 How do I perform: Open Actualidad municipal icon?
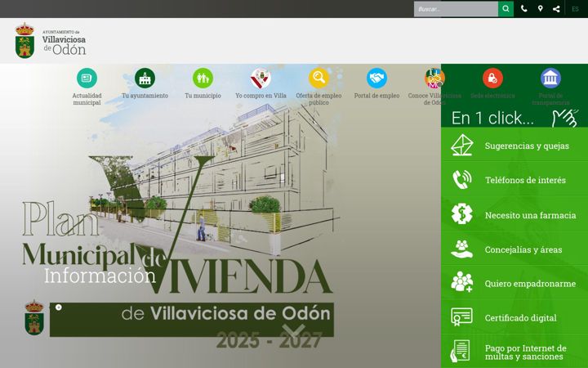point(87,79)
